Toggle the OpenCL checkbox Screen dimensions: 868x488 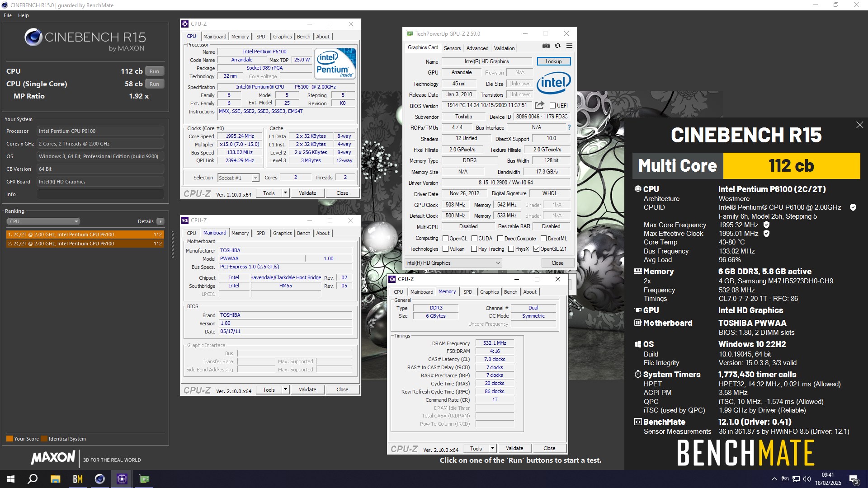coord(445,239)
